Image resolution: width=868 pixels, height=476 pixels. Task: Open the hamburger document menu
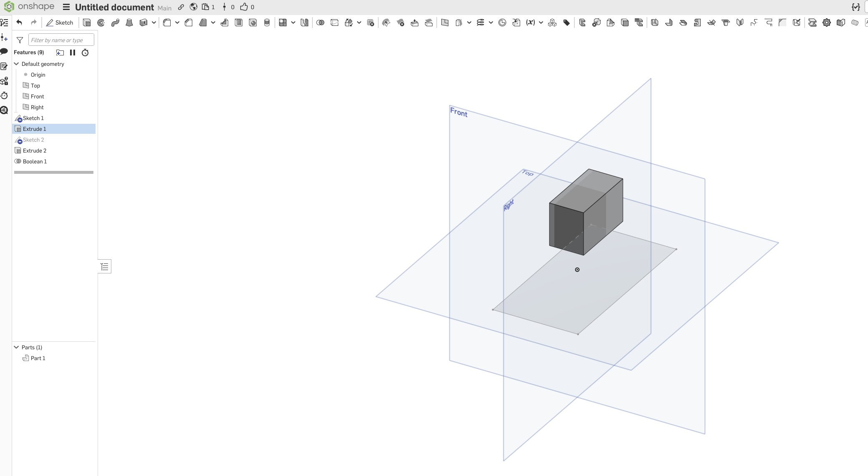(66, 7)
